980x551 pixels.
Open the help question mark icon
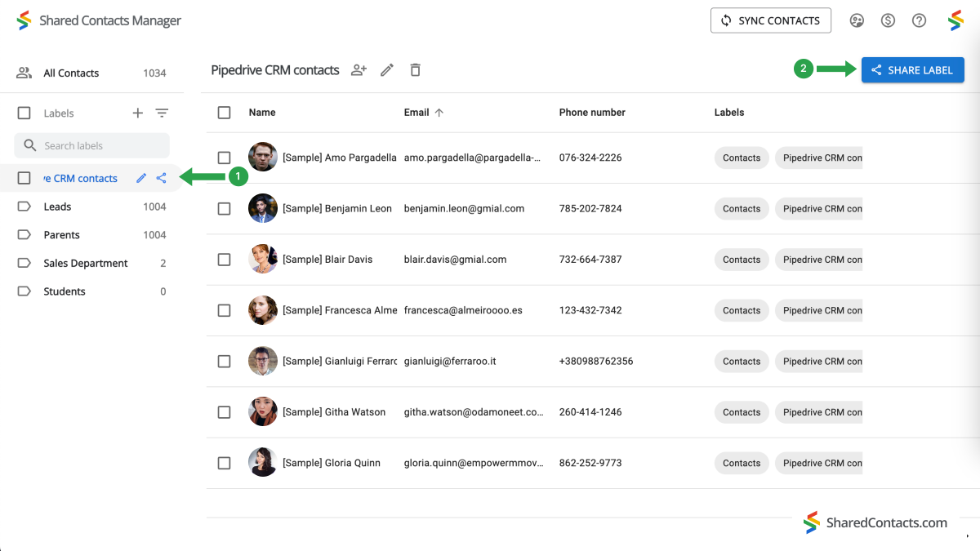click(919, 20)
